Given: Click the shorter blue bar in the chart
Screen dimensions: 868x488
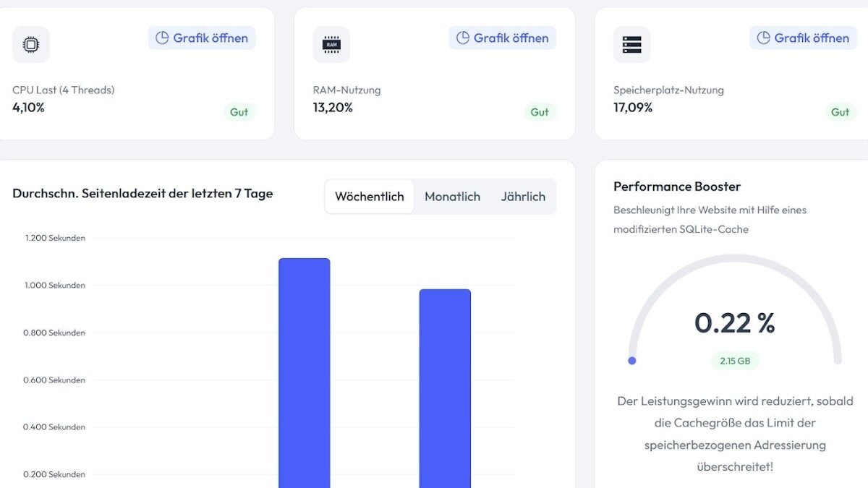Looking at the screenshot, I should (445, 388).
